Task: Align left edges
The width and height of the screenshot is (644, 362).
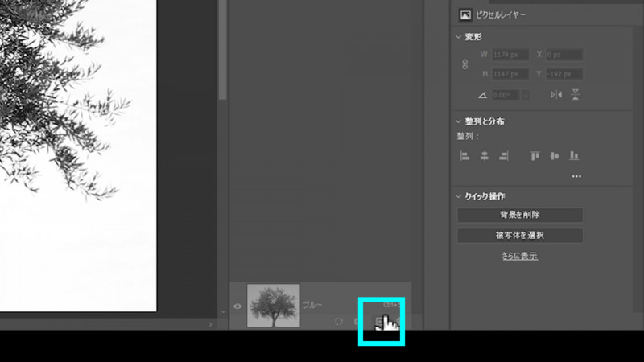Action: (464, 156)
